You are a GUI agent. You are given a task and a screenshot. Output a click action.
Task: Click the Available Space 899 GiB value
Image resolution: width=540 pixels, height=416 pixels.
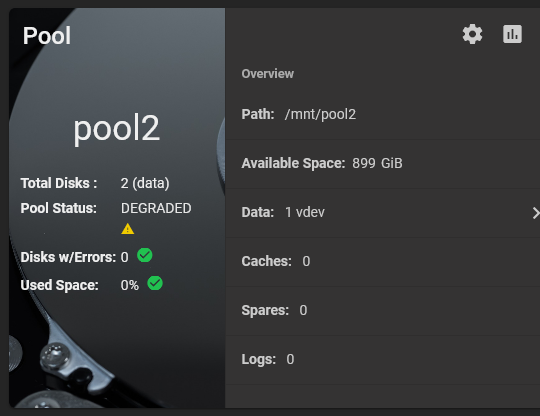(x=377, y=163)
